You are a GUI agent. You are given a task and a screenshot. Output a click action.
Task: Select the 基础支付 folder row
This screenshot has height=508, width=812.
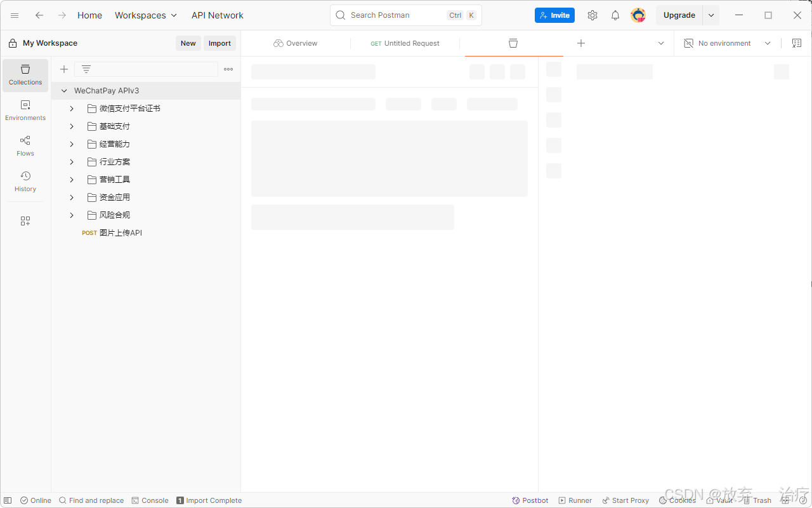point(146,126)
